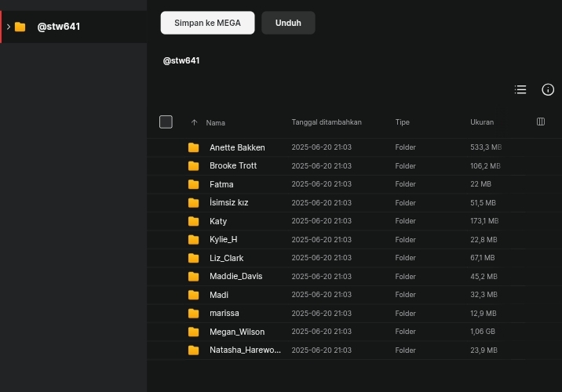Click Folder type in marissa row

tap(405, 314)
